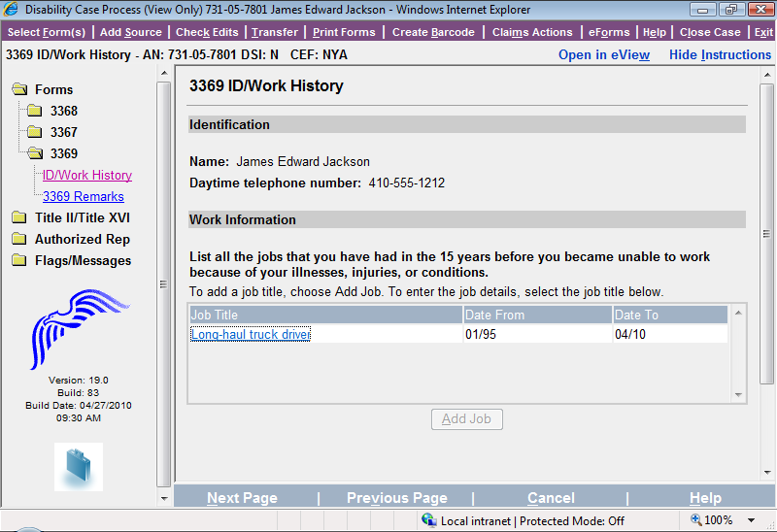Click Check Edits menu item
777x532 pixels.
coord(207,32)
